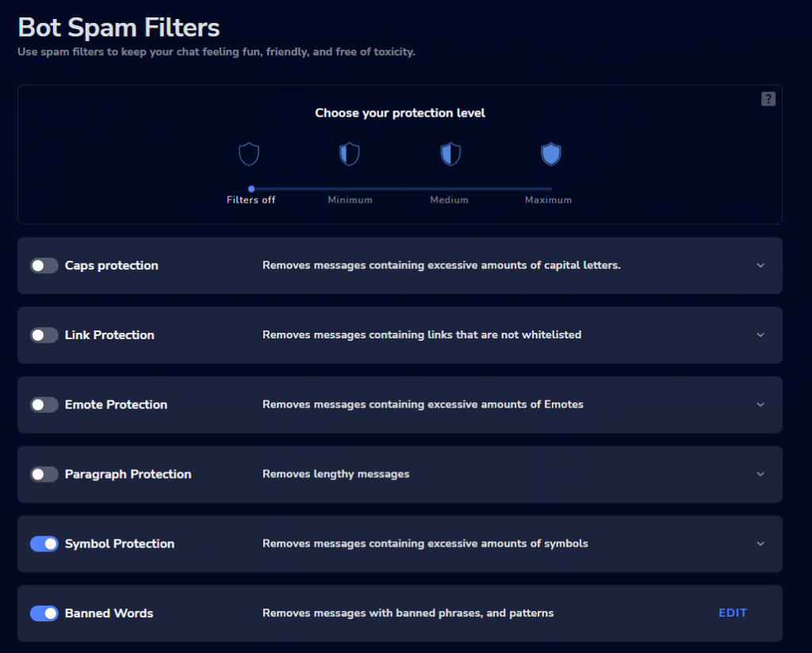The height and width of the screenshot is (653, 812).
Task: Enable the Emote Protection toggle
Action: coord(44,405)
